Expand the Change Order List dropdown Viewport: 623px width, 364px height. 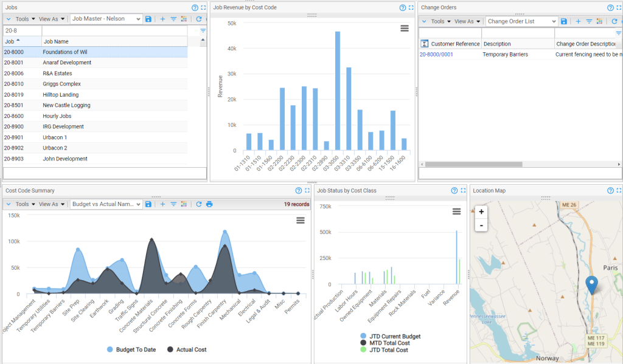point(553,21)
